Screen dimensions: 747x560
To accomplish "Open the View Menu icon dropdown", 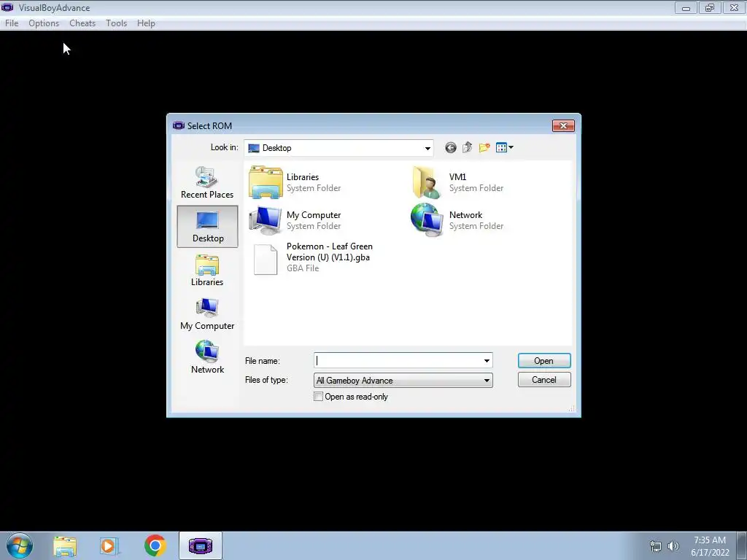I will point(505,147).
